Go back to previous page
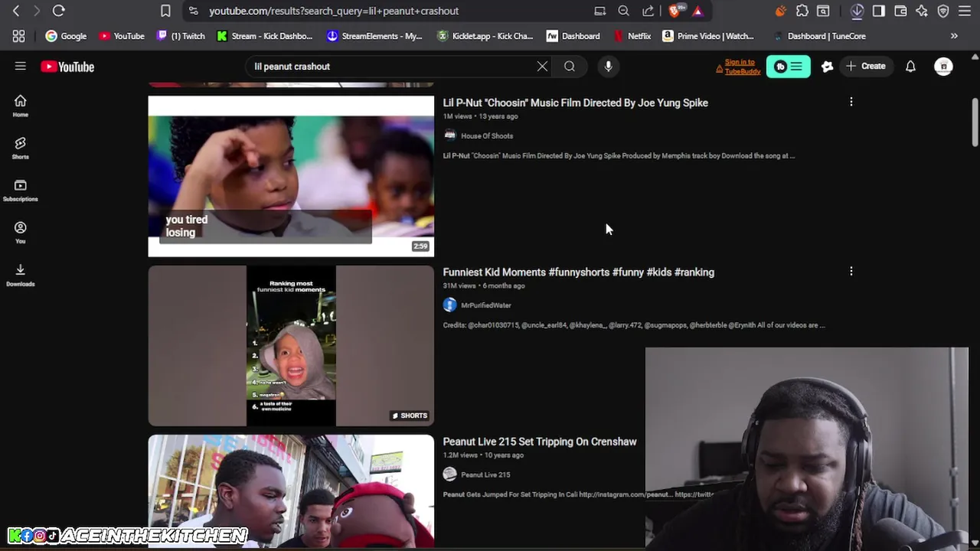This screenshot has height=551, width=980. pos(16,11)
